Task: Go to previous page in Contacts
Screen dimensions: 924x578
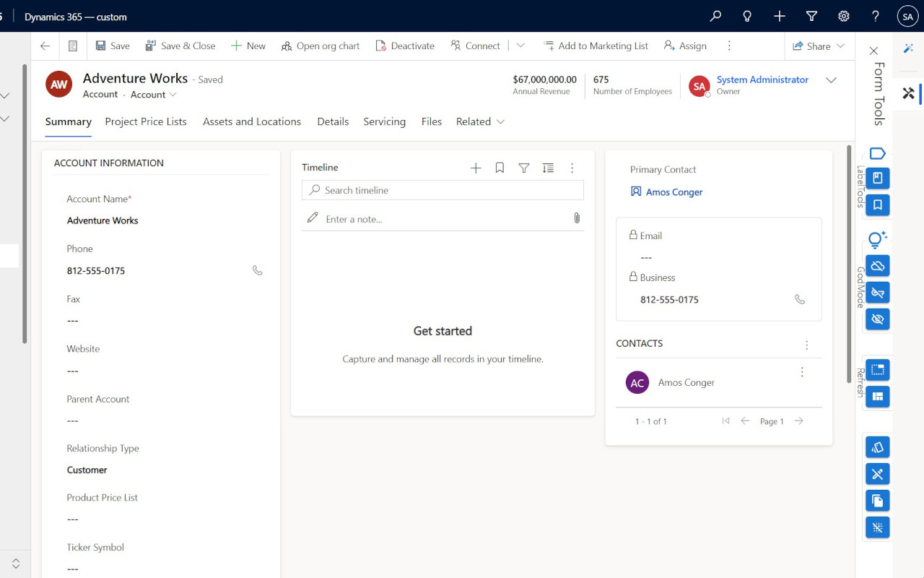Action: pyautogui.click(x=745, y=420)
